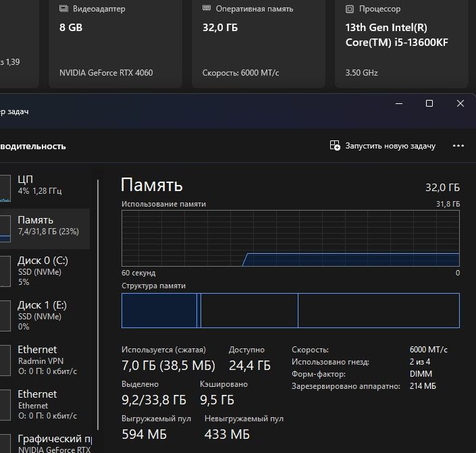
Task: Click the memory usage graph
Action: click(290, 238)
